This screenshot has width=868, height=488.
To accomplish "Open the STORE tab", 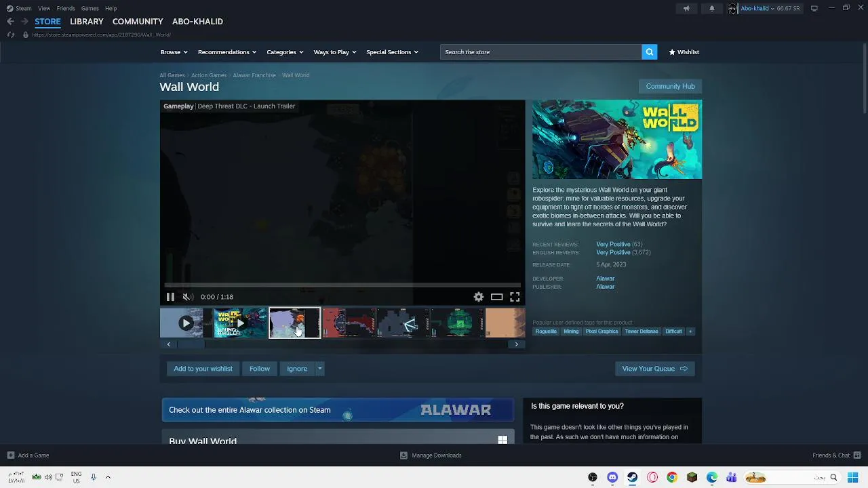I will (x=47, y=22).
